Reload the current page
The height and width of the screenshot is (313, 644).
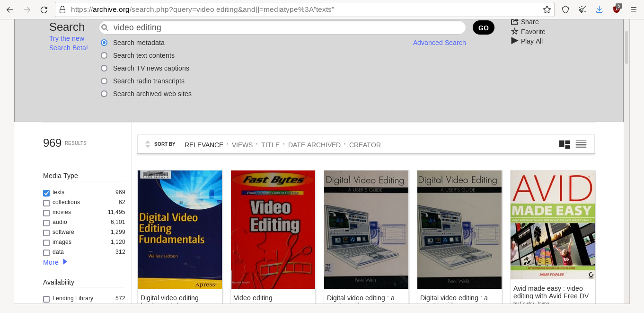coord(44,9)
